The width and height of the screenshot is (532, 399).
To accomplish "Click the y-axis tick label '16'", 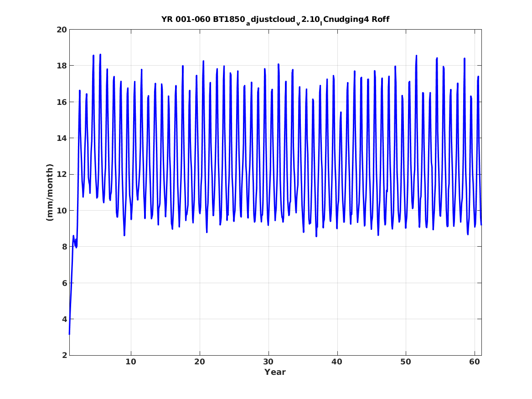I will [x=62, y=102].
